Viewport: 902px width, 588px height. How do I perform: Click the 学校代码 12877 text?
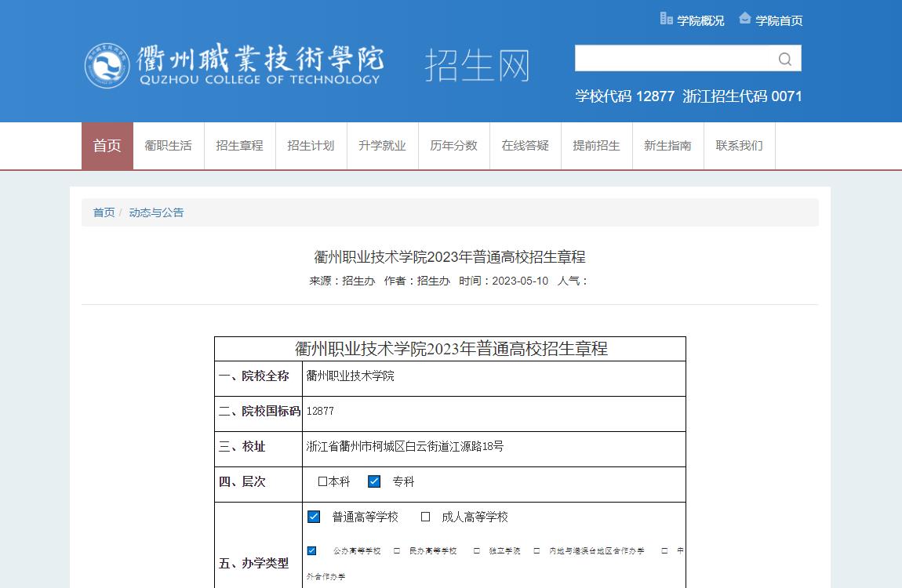[x=624, y=96]
